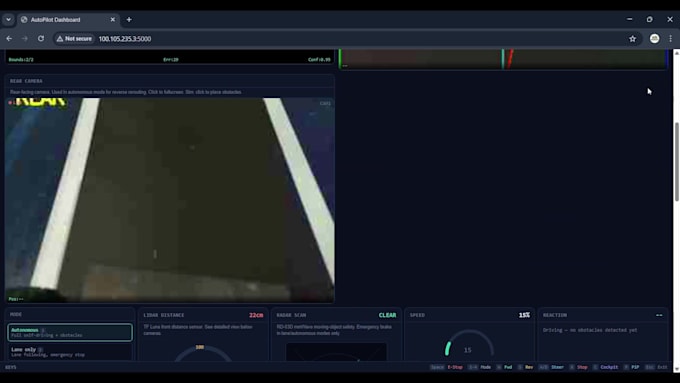Open a new browser tab
Image resolution: width=680 pixels, height=383 pixels.
pos(129,20)
